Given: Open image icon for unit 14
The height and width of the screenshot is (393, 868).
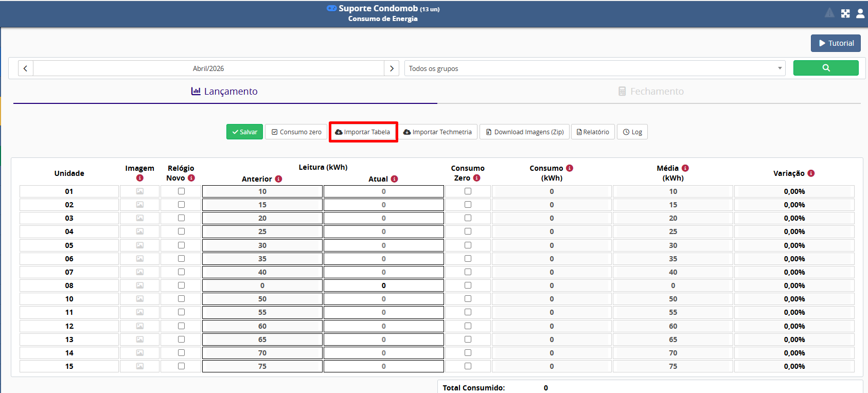Looking at the screenshot, I should click(x=140, y=353).
